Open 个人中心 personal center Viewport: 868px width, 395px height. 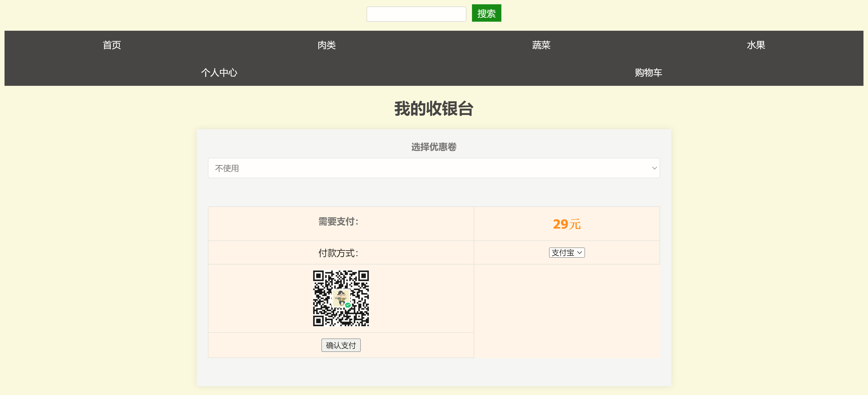(219, 72)
